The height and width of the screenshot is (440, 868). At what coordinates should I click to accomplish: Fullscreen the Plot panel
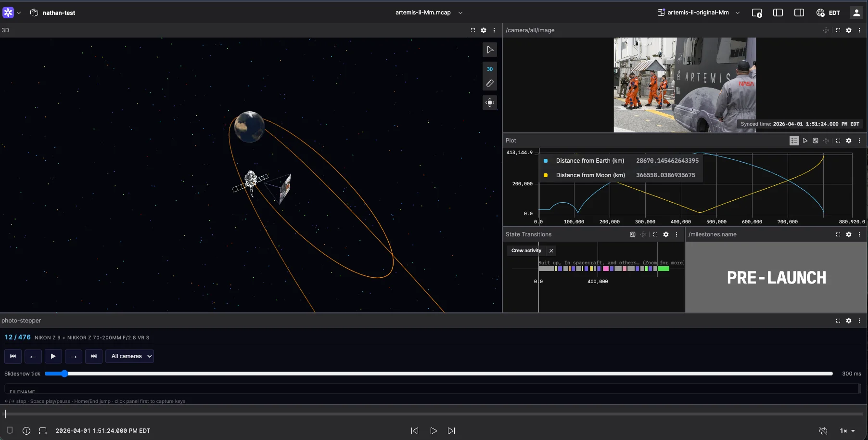pyautogui.click(x=838, y=141)
